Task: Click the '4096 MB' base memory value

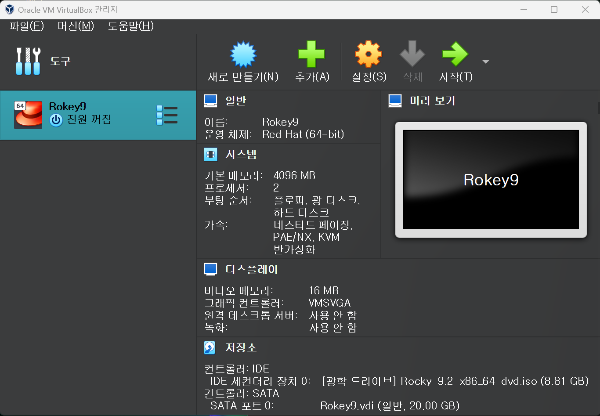Action: (x=294, y=176)
